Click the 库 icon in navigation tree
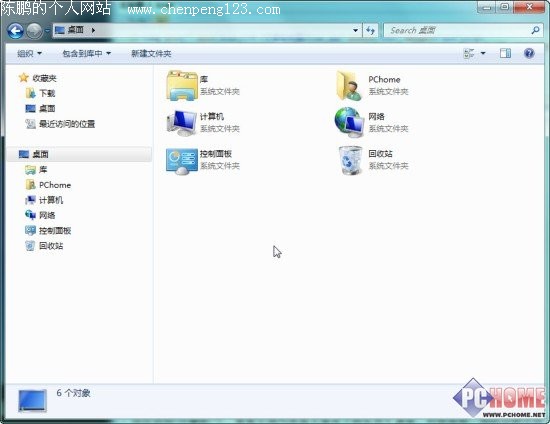The image size is (550, 424). coord(31,170)
